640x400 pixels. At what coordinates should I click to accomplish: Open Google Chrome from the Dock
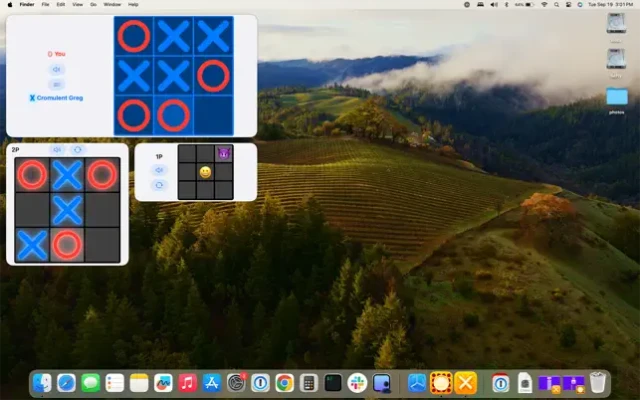coord(284,382)
